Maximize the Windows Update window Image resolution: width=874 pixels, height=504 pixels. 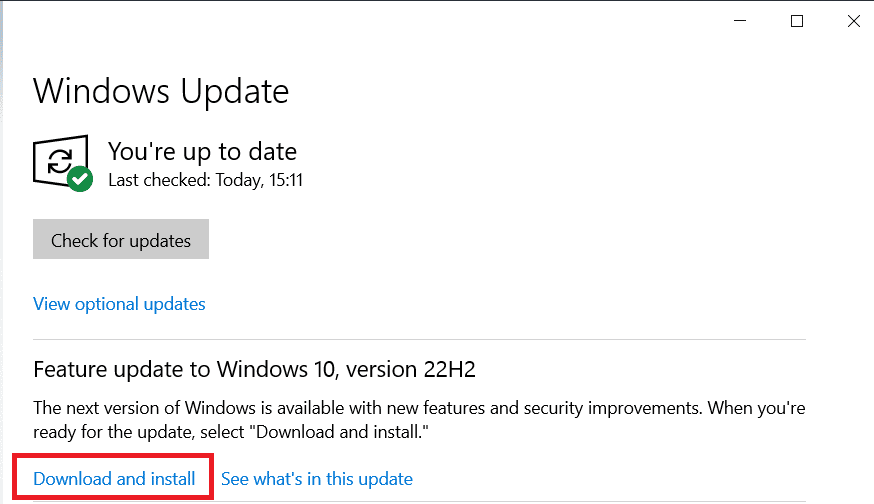coord(797,21)
